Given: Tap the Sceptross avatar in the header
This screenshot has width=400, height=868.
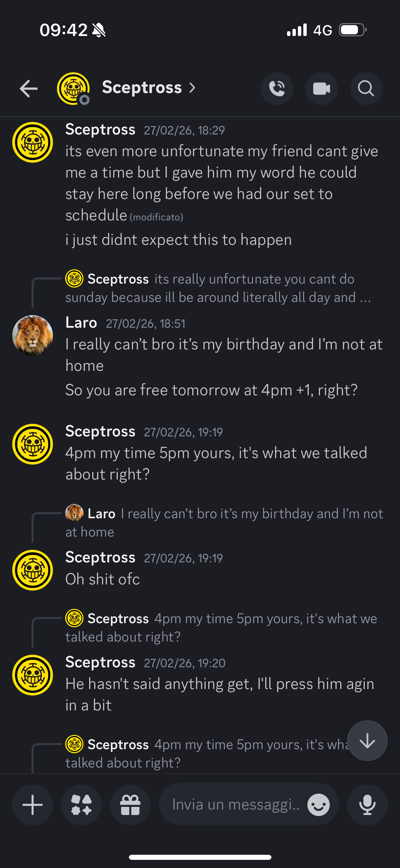Looking at the screenshot, I should point(73,89).
